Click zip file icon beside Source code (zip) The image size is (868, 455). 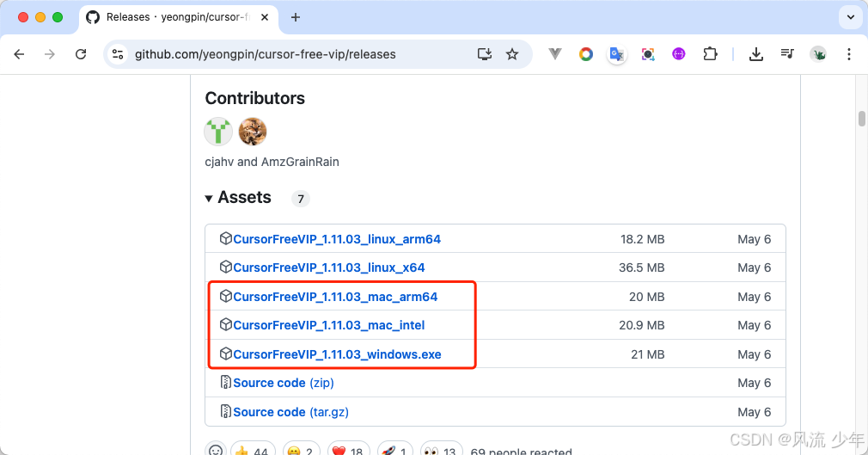[225, 382]
